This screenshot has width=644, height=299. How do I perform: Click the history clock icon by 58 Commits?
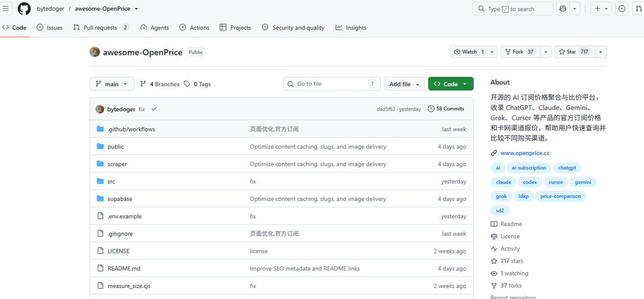point(431,109)
